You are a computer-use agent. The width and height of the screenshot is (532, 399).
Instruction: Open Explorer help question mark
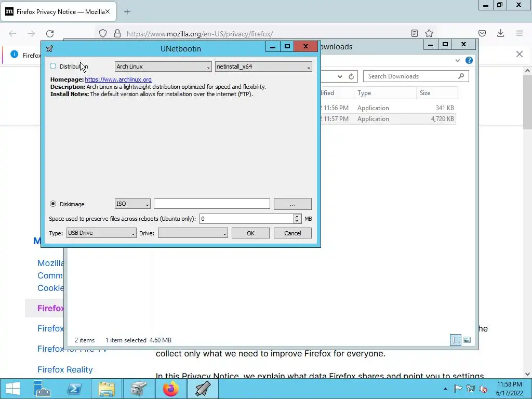coord(469,60)
